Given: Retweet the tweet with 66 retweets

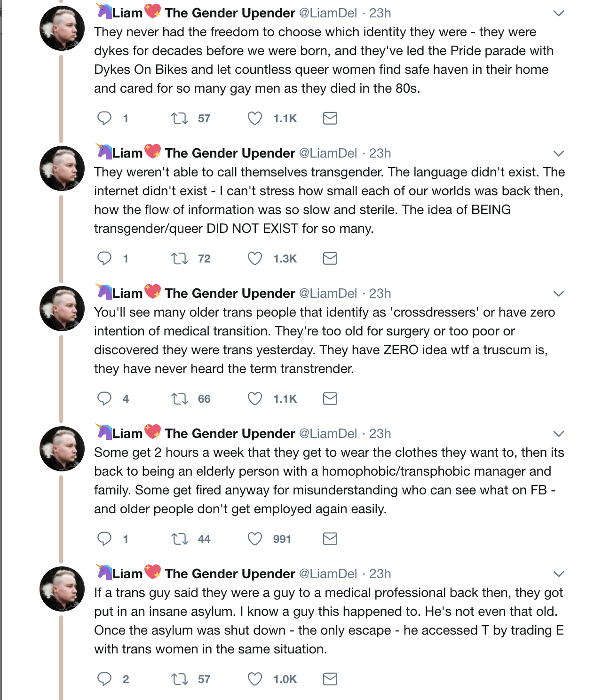Looking at the screenshot, I should click(180, 398).
